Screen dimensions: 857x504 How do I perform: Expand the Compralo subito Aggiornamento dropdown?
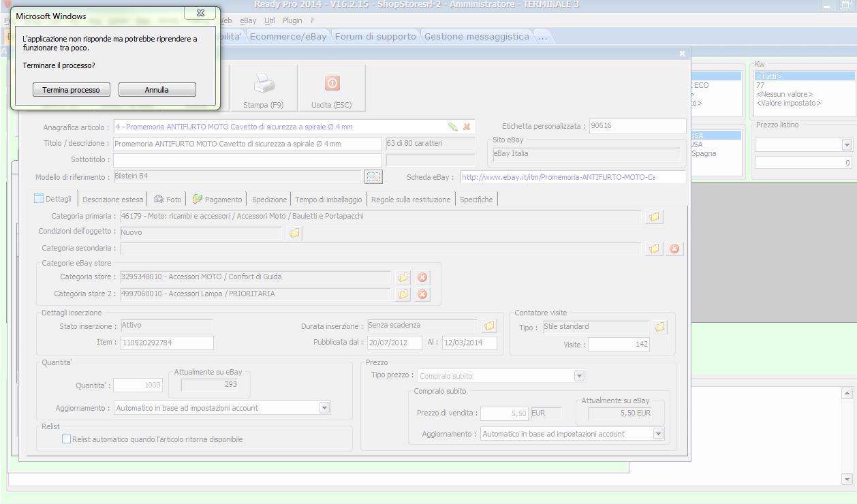click(658, 434)
